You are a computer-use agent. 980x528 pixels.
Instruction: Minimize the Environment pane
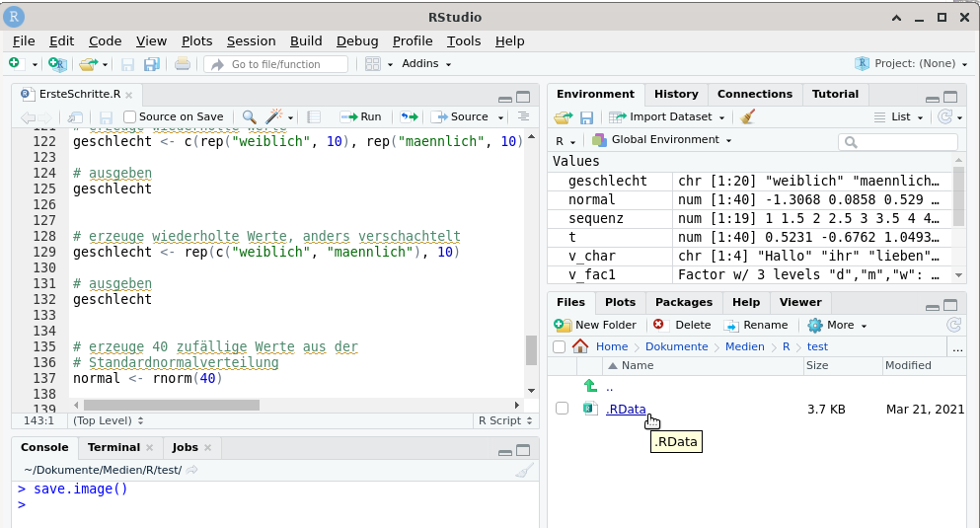pos(932,99)
